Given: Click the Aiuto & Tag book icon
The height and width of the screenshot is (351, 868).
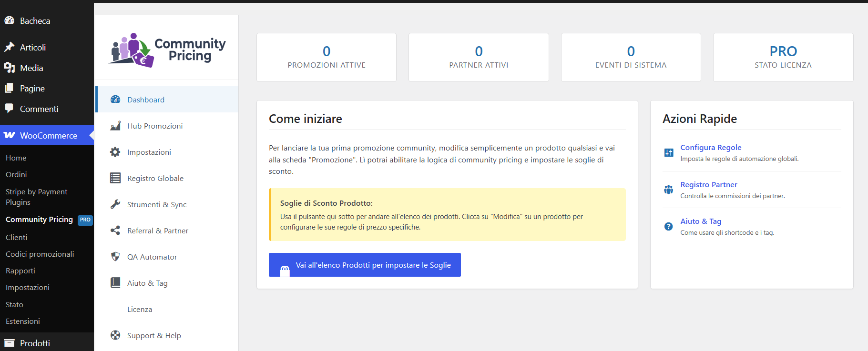Looking at the screenshot, I should point(115,283).
